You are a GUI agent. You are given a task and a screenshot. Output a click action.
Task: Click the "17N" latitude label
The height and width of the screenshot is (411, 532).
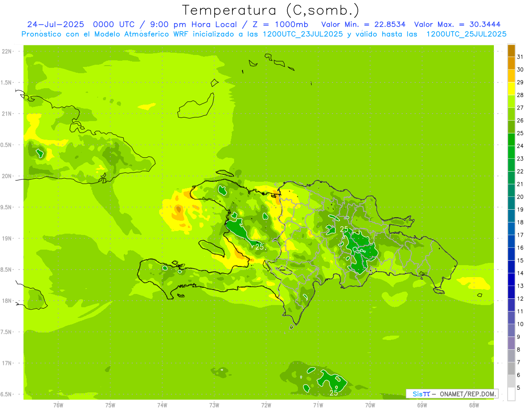pos(7,363)
